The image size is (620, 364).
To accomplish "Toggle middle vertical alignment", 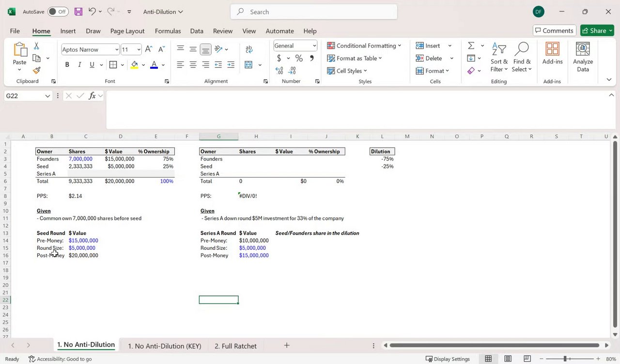I will (193, 49).
